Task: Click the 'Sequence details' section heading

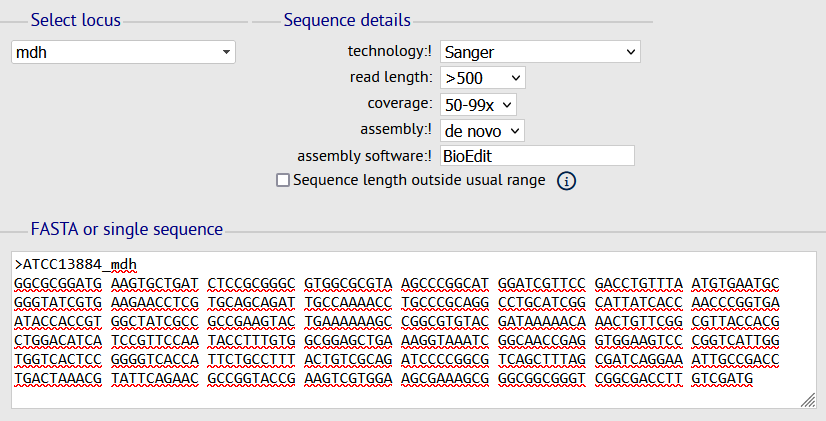Action: click(x=346, y=20)
